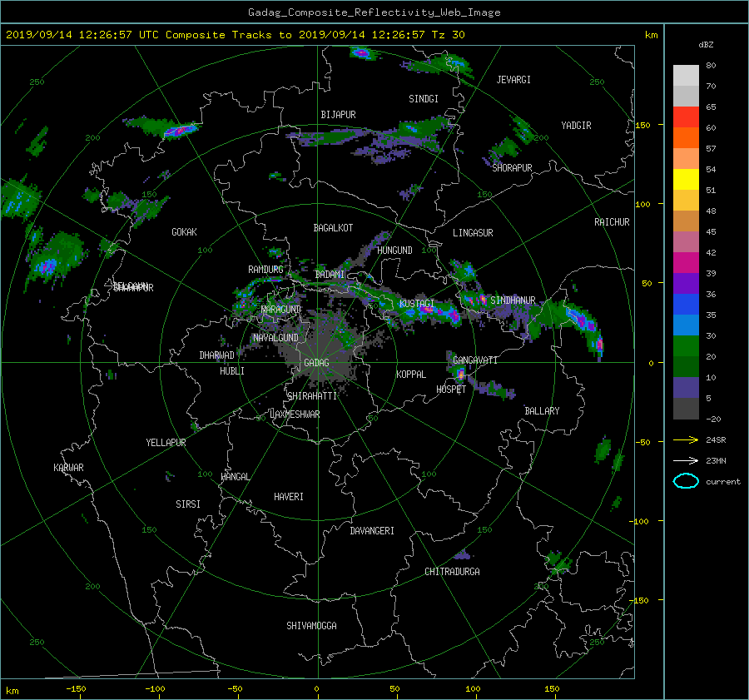
Task: Click the LAXMESHWAR city label
Action: 295,415
